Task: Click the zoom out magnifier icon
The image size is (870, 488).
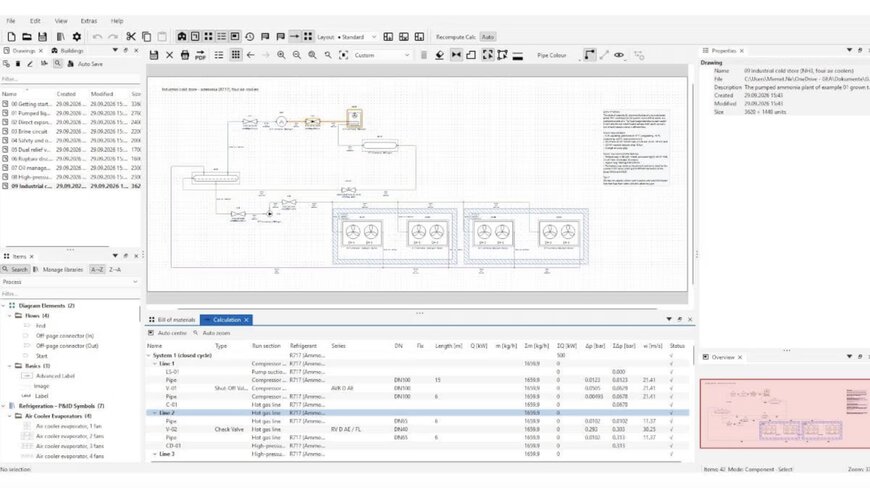Action: click(297, 55)
